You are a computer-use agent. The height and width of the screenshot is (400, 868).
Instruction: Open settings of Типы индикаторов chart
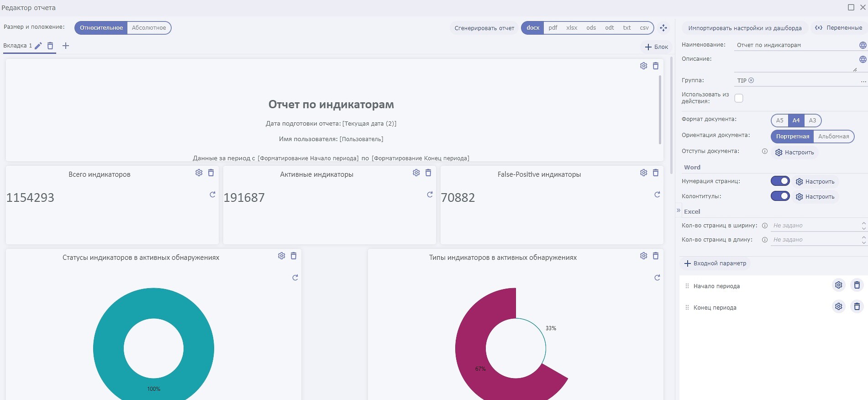pos(644,256)
